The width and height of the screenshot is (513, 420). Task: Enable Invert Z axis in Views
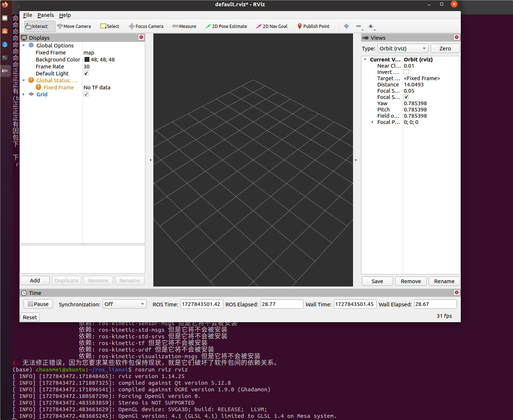click(406, 72)
